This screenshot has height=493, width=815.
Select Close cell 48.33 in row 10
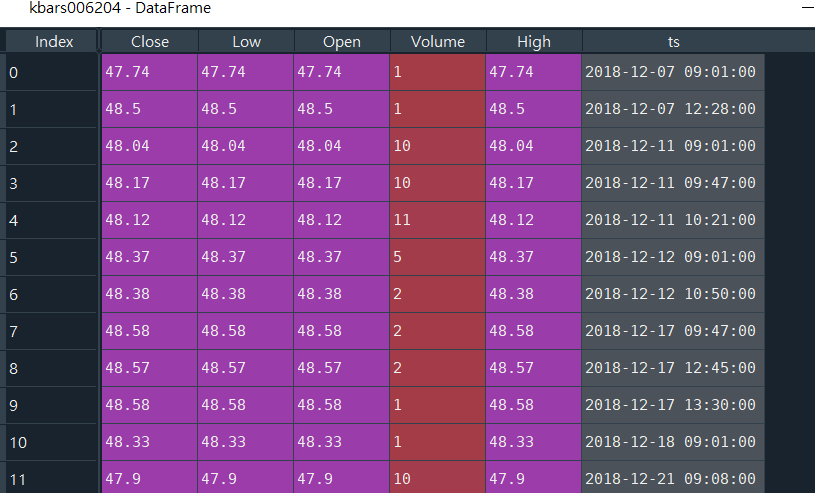pyautogui.click(x=150, y=442)
